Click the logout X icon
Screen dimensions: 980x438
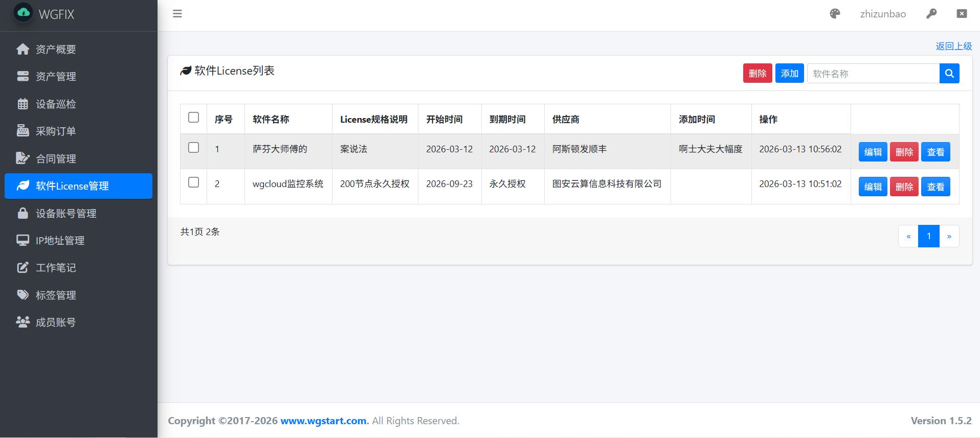(x=962, y=14)
